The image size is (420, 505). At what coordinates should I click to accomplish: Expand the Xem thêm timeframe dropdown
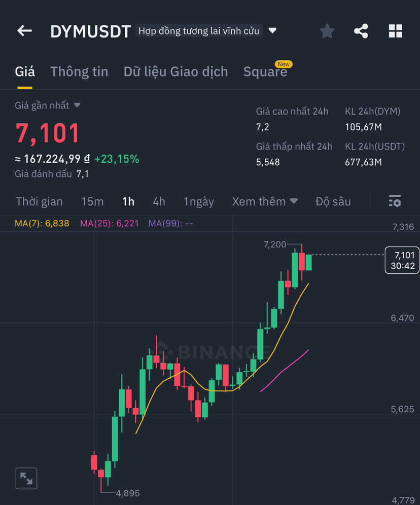[x=265, y=201]
